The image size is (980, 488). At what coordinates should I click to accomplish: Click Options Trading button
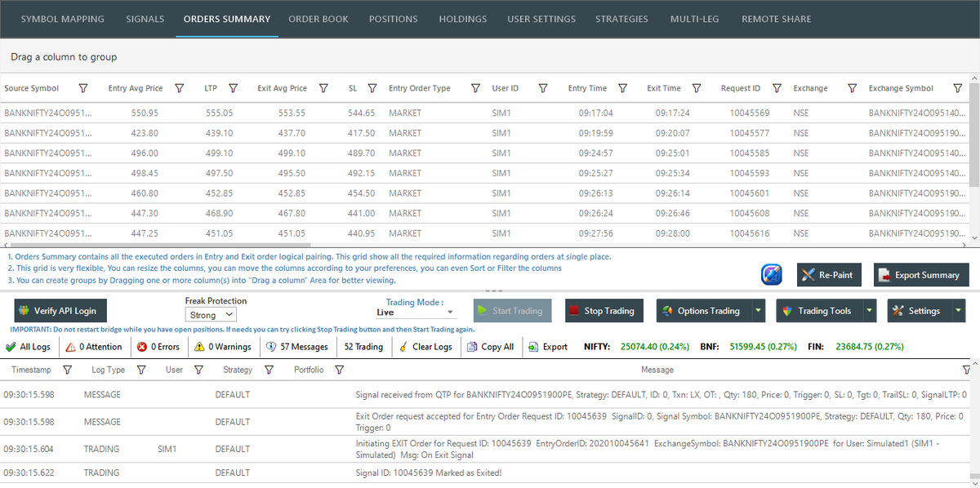point(704,311)
